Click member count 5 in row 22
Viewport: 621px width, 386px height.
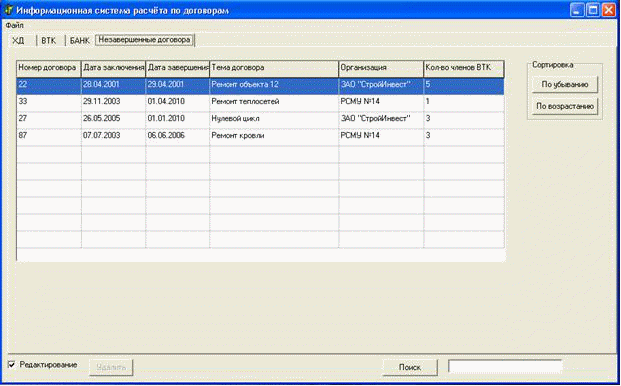pos(464,86)
